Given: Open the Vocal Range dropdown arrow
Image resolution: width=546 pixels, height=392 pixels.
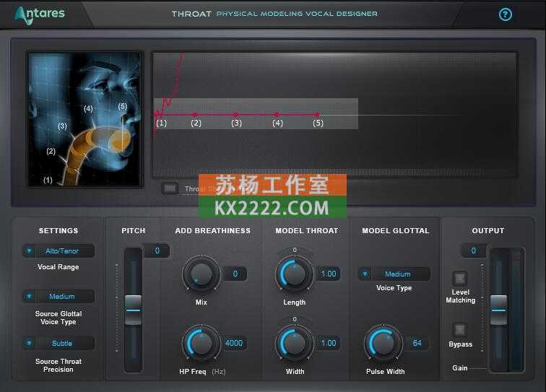Looking at the screenshot, I should click(x=29, y=251).
